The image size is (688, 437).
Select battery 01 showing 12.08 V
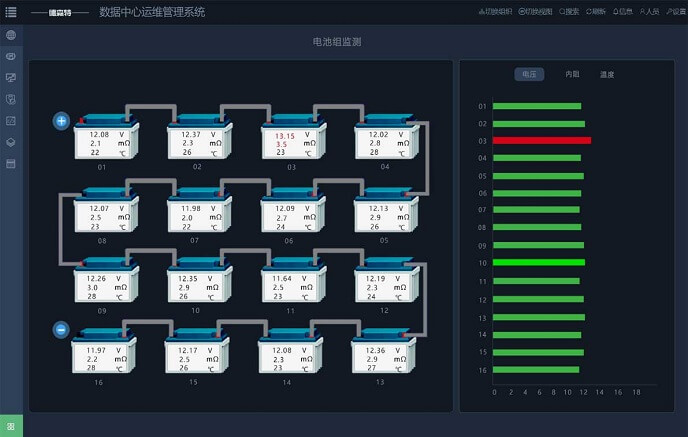click(x=106, y=137)
